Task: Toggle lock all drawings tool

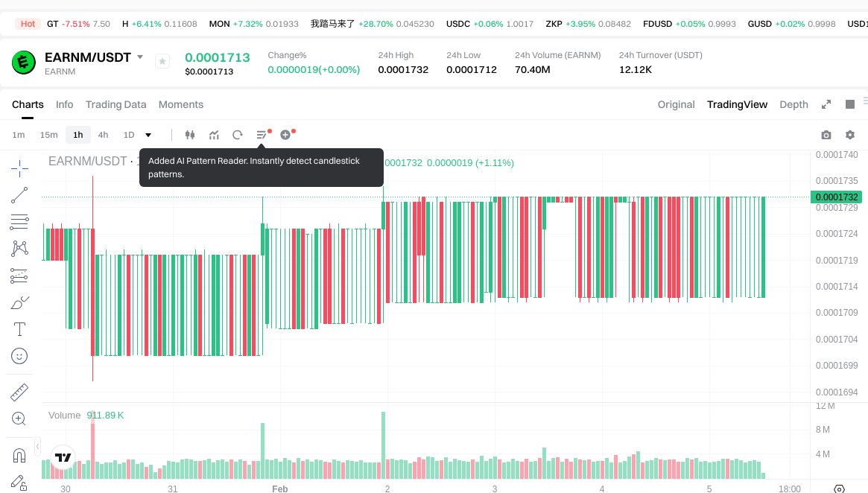Action: pos(19,483)
